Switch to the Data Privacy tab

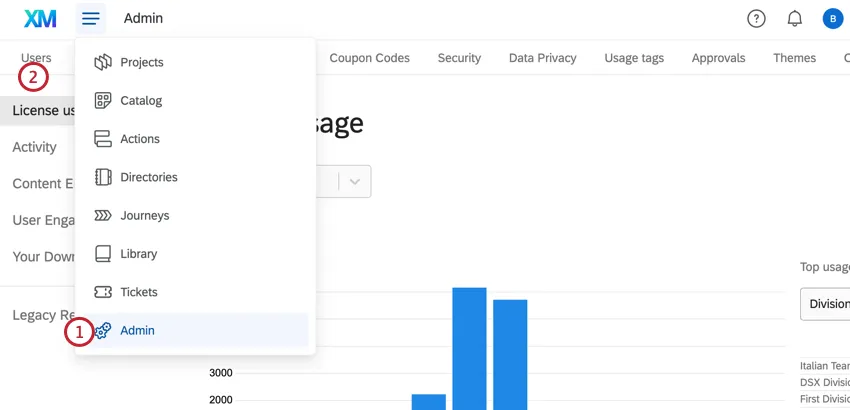(543, 58)
